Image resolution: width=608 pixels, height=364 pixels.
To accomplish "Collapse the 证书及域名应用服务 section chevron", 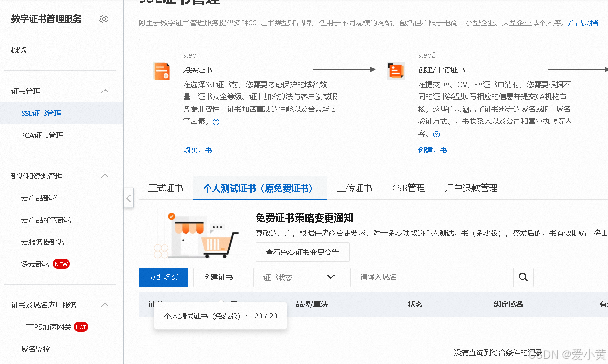I will click(x=105, y=305).
